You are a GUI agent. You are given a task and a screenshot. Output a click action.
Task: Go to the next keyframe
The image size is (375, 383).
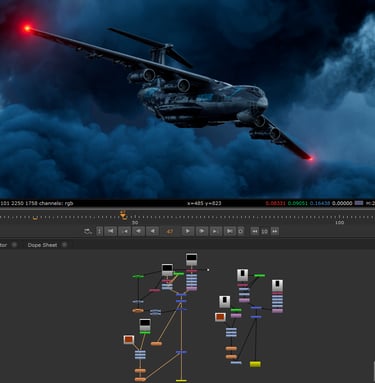pyautogui.click(x=216, y=231)
